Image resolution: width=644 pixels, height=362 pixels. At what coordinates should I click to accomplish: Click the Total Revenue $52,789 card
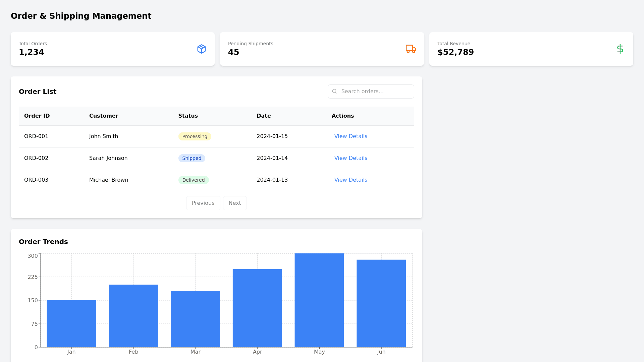[531, 49]
